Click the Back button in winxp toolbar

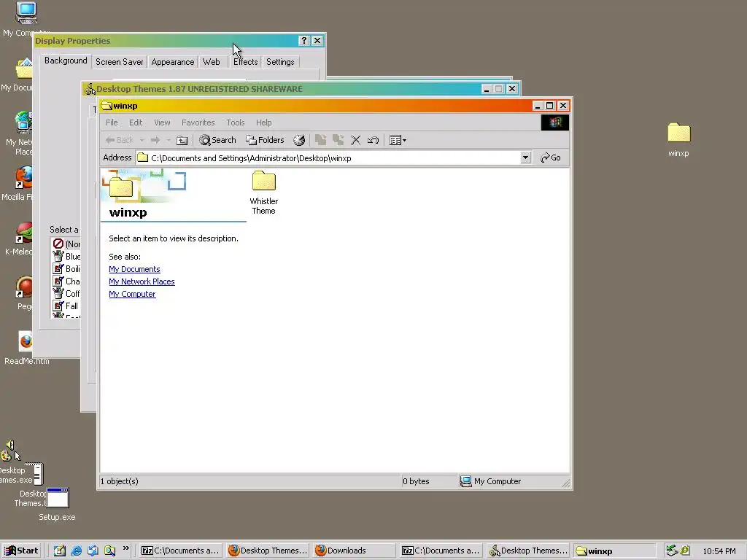(x=120, y=140)
